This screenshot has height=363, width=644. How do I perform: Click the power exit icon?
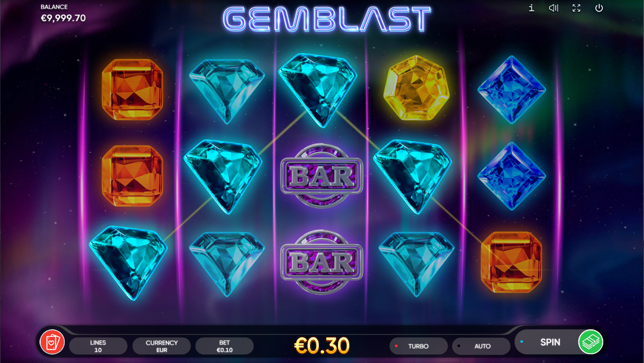coord(599,8)
